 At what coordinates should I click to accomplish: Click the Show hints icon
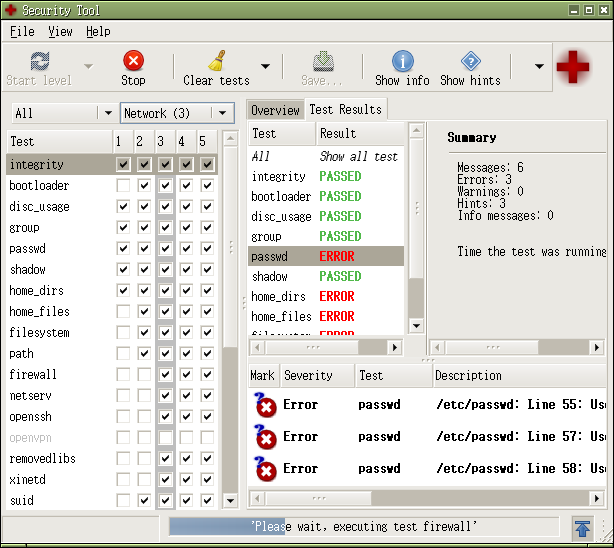click(x=470, y=61)
